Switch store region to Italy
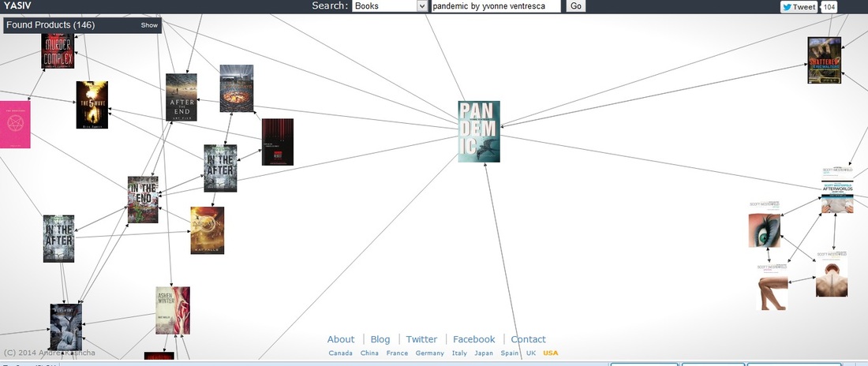 point(459,353)
